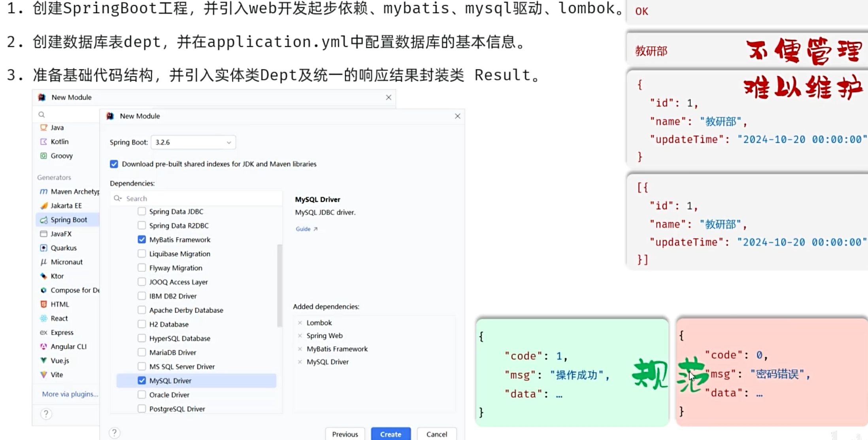Remove MySQL Driver from added dependencies
Viewport: 868px width, 440px height.
[x=300, y=362]
